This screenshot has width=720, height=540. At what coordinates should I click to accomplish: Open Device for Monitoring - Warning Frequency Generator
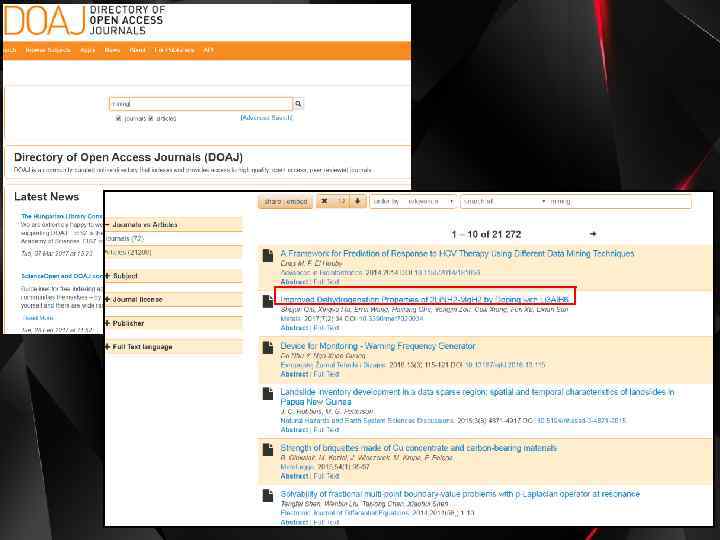(x=378, y=346)
